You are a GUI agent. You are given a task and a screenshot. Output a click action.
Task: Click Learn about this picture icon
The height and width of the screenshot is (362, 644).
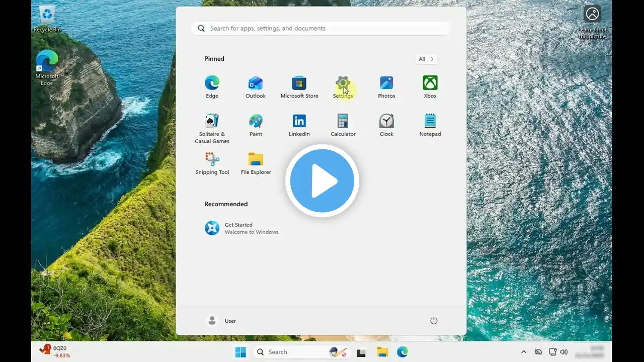tap(592, 22)
